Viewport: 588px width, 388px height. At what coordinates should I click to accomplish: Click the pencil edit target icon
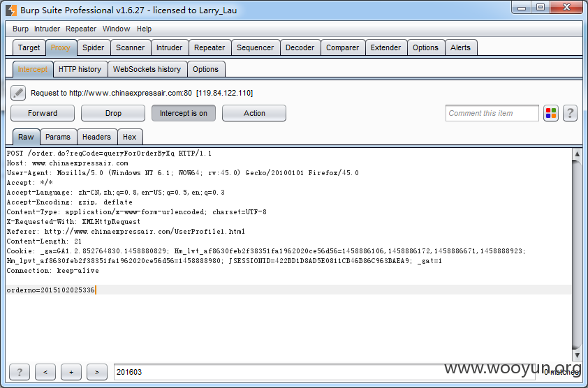point(18,93)
